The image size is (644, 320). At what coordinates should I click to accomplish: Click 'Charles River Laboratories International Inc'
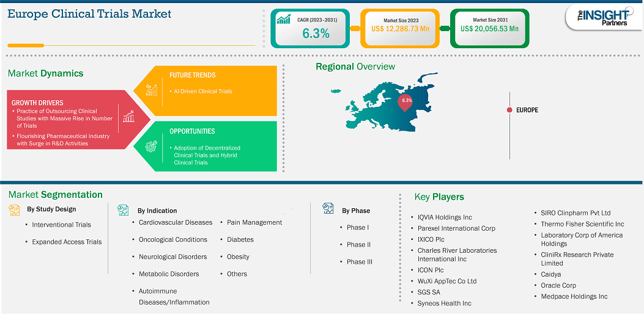click(457, 255)
